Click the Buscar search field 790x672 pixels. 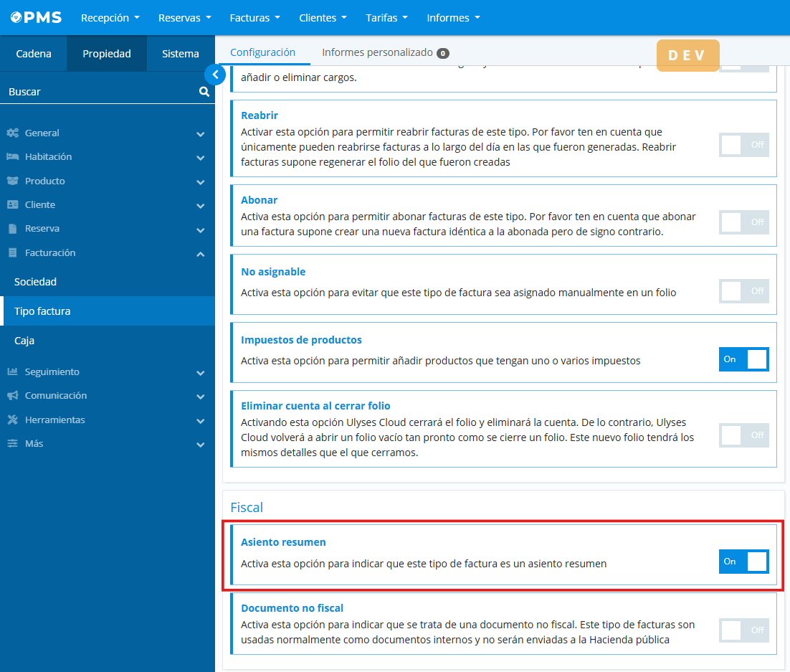100,92
